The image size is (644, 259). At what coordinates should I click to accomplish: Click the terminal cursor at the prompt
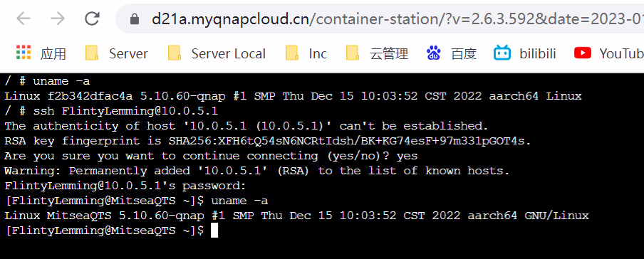214,231
